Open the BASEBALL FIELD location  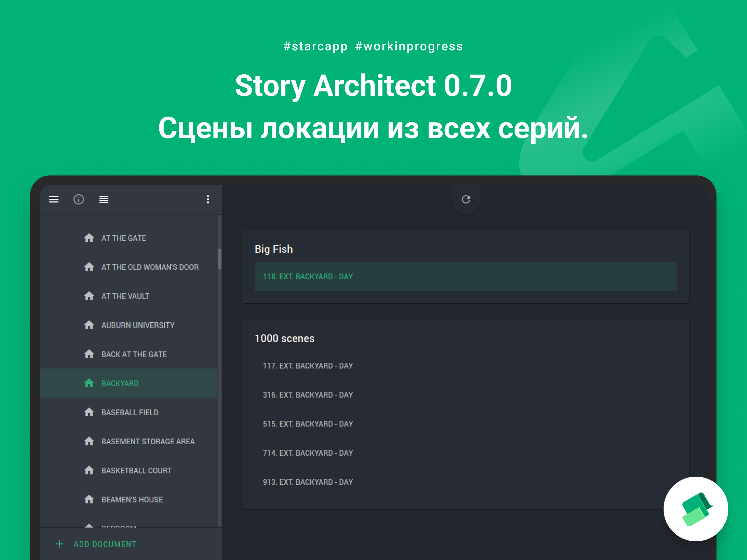coord(129,412)
